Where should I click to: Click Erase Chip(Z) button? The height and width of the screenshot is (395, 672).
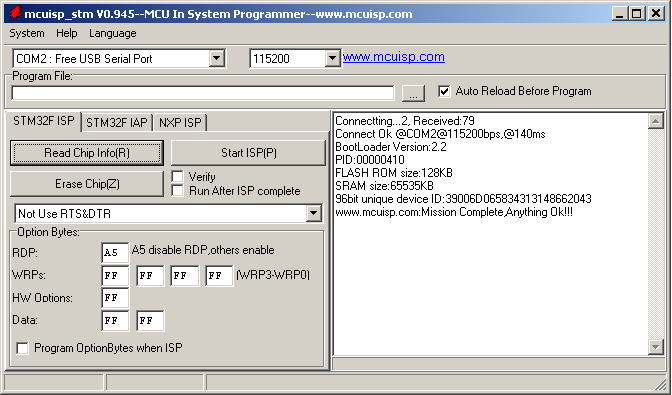87,184
